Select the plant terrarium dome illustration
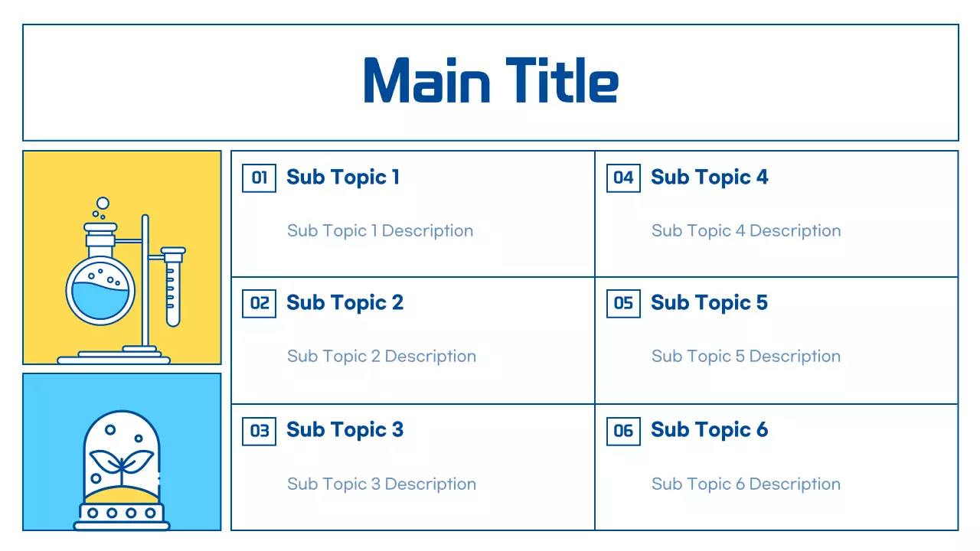The width and height of the screenshot is (980, 551). point(122,468)
